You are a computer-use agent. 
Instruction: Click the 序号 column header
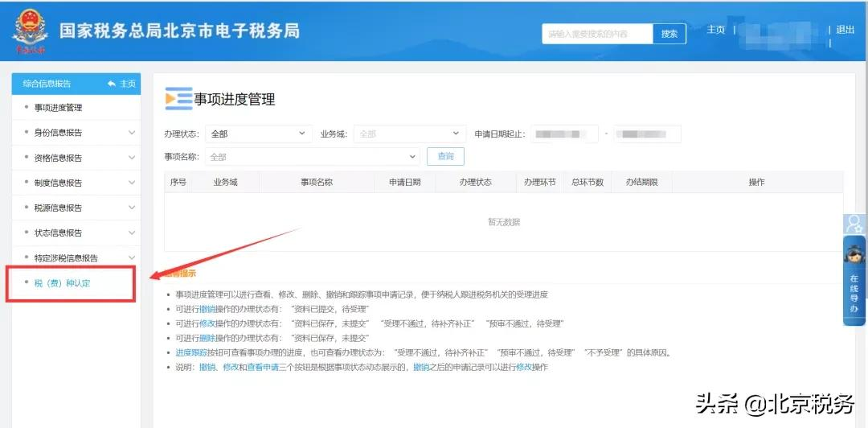(x=178, y=182)
